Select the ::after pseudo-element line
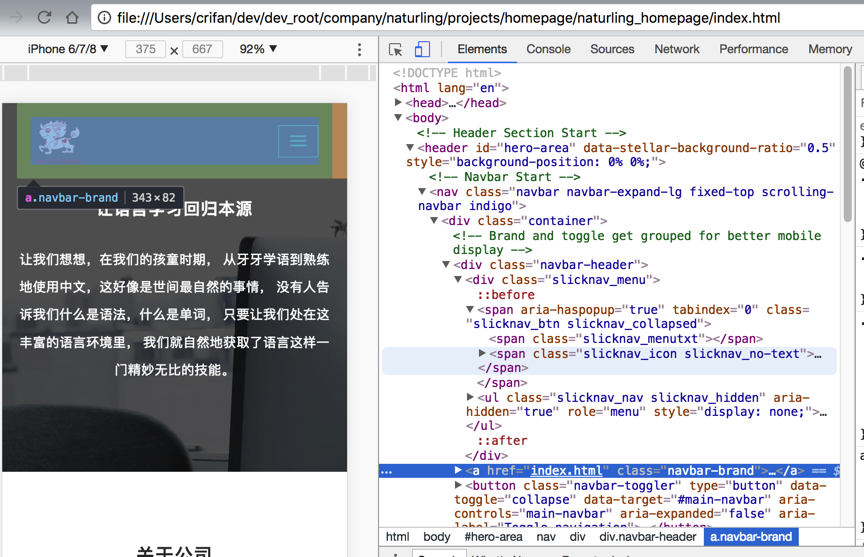864x557 pixels. [502, 441]
